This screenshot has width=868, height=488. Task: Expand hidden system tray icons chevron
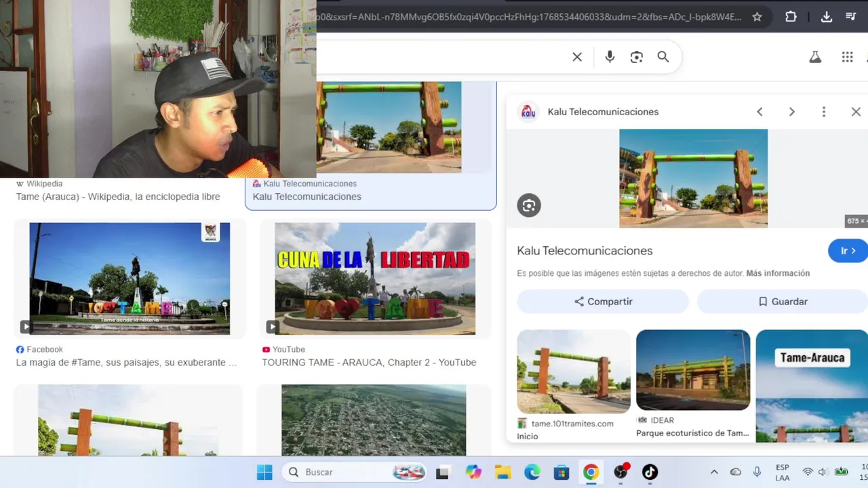click(714, 472)
